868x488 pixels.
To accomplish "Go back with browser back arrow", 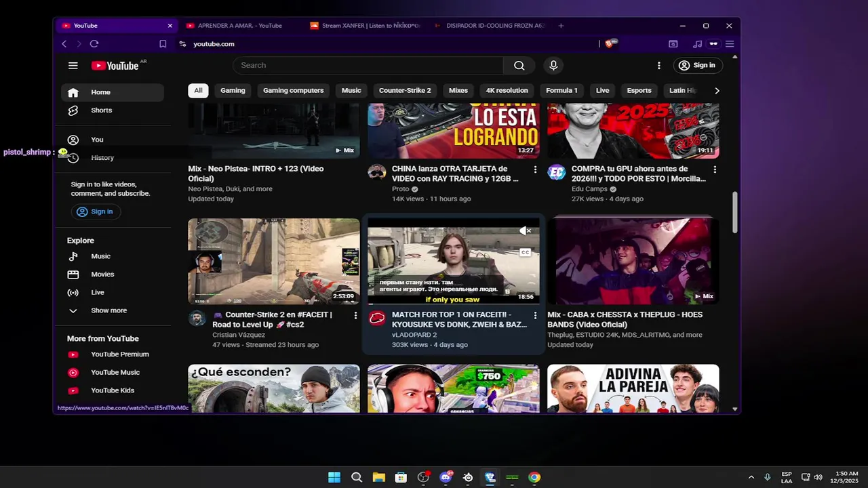I will 64,43.
